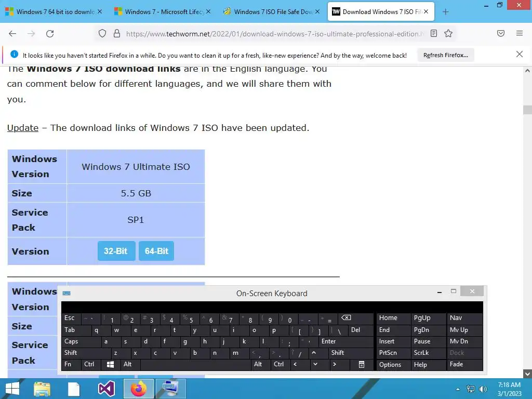Viewport: 532px width, 399px height.
Task: Open volume control tray icon
Action: pyautogui.click(x=483, y=389)
